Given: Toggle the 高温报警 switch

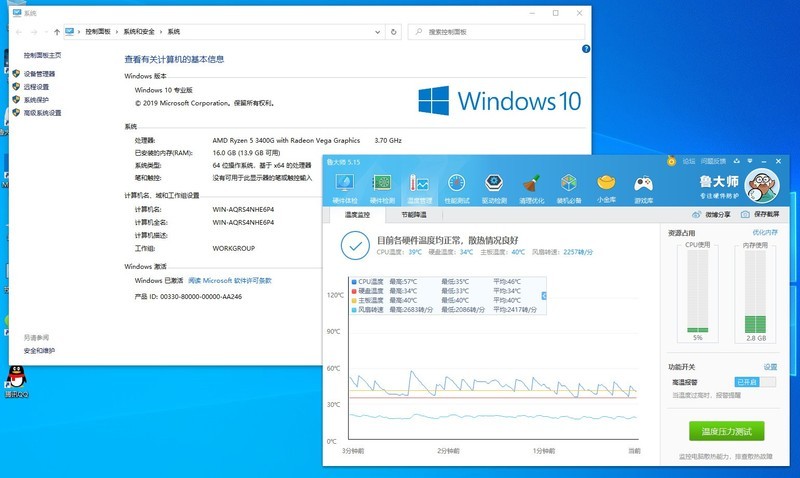Looking at the screenshot, I should tap(755, 382).
